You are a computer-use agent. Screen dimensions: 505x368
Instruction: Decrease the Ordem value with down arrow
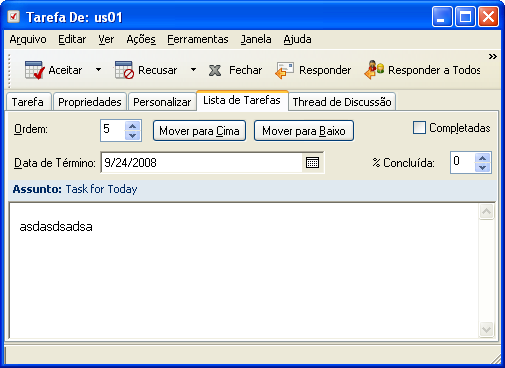pyautogui.click(x=133, y=135)
